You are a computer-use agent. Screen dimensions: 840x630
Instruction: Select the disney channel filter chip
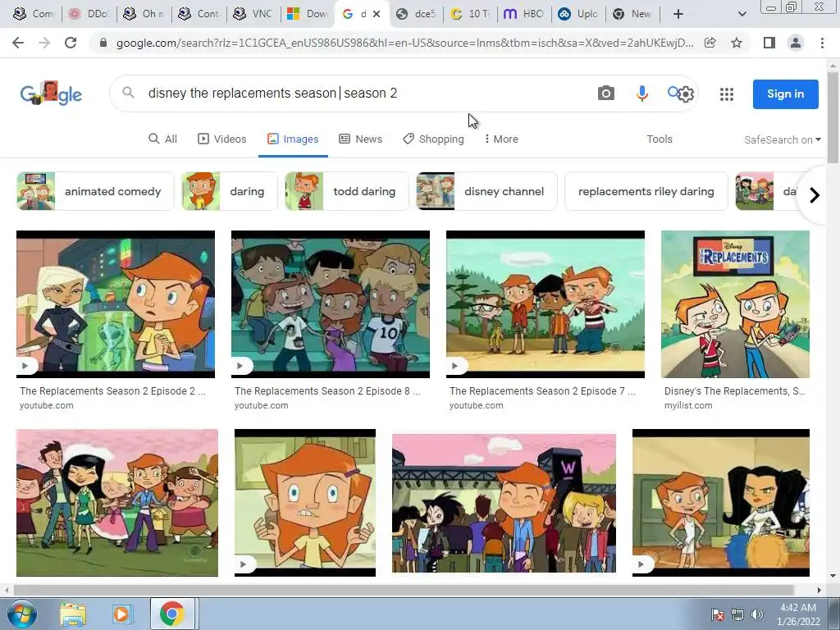pos(486,191)
